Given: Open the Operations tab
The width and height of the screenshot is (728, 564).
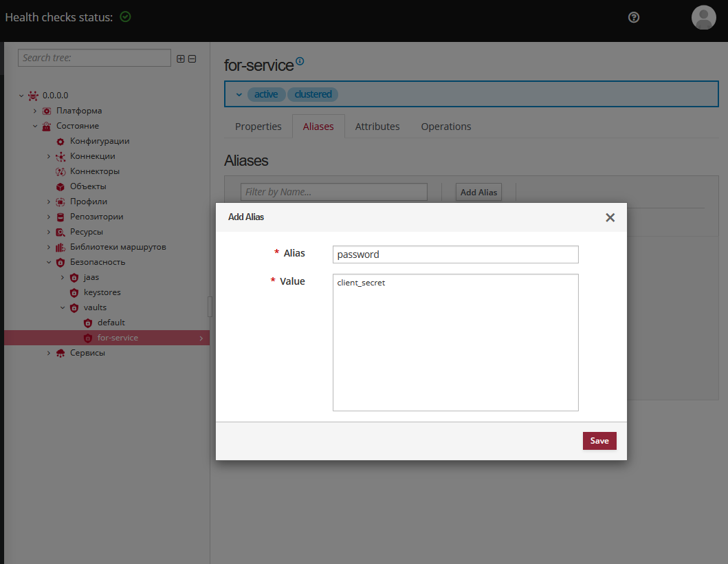Looking at the screenshot, I should pos(445,126).
